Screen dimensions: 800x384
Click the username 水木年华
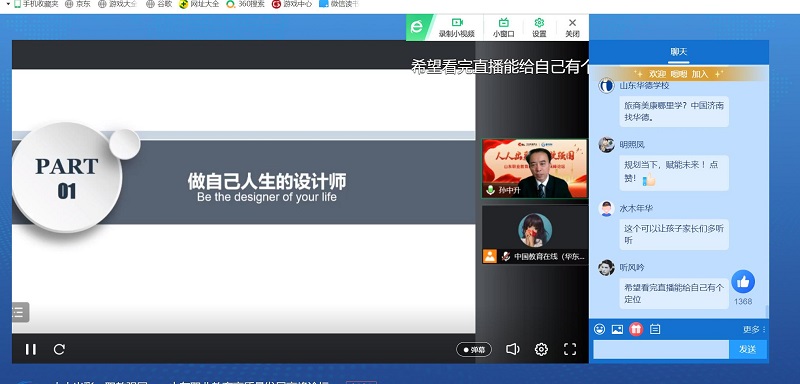pos(636,209)
